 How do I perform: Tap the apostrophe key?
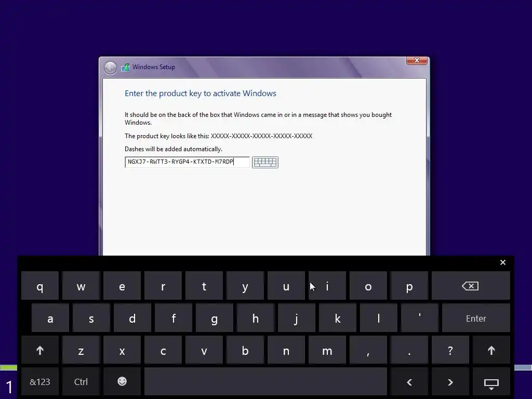coord(420,318)
